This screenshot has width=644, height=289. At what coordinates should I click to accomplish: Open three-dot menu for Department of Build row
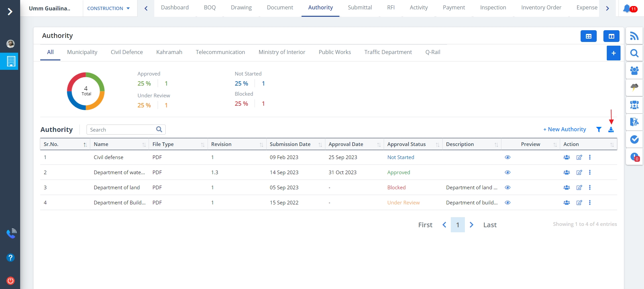tap(590, 203)
